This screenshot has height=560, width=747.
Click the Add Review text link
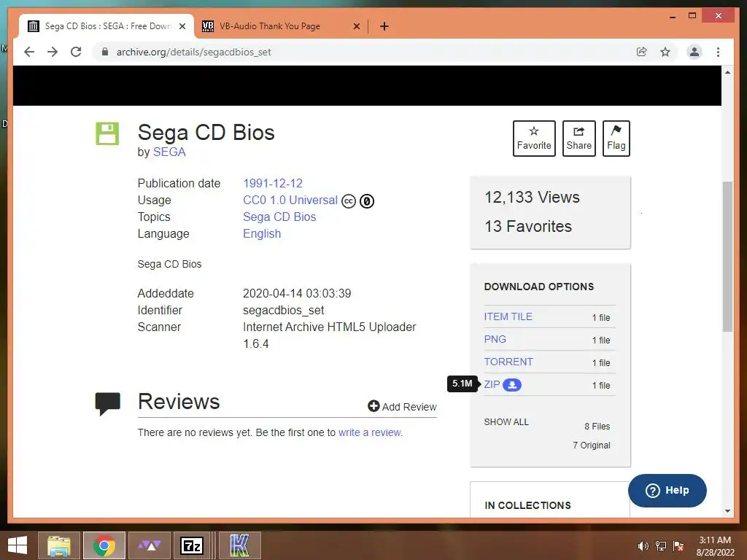(409, 407)
